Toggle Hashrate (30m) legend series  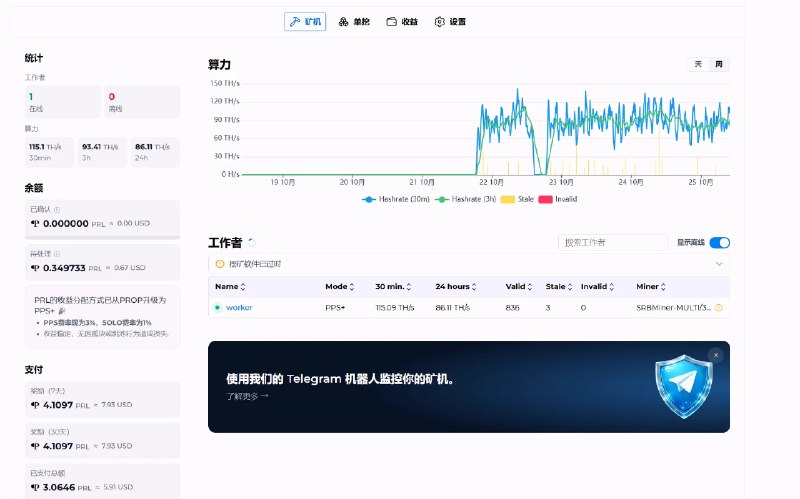coord(396,199)
